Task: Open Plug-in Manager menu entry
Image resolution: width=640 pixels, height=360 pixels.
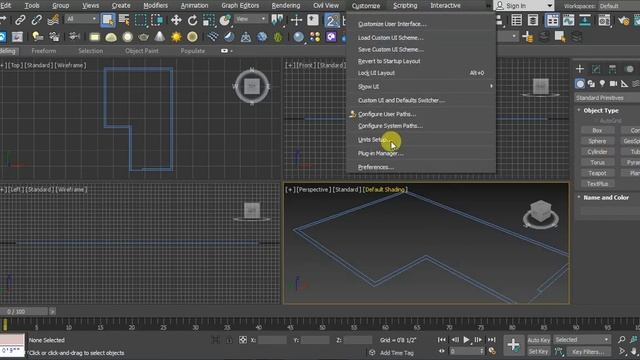Action: coord(422,153)
